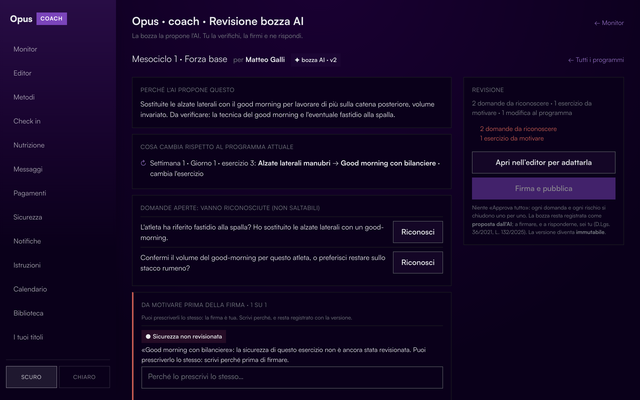This screenshot has width=640, height=400.
Task: Go to Editor in the sidebar
Action: tap(22, 73)
